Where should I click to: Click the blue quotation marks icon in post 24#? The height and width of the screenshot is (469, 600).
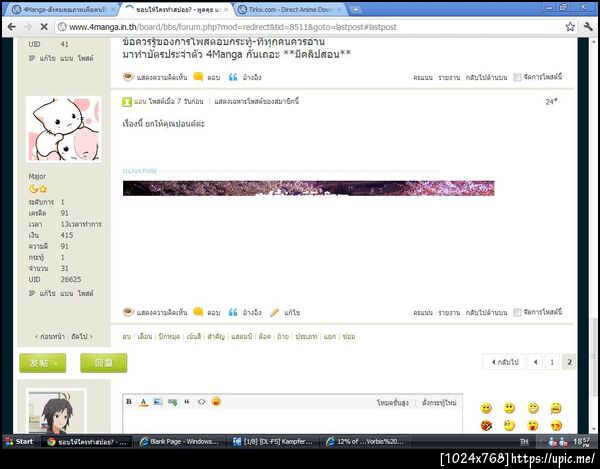(x=233, y=312)
